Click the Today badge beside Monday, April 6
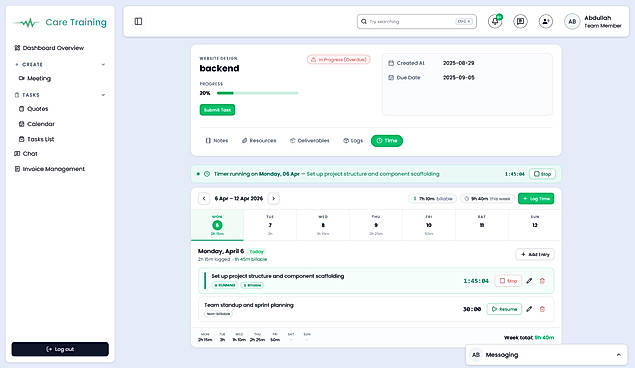Screen dimensions: 635x368 (256, 252)
